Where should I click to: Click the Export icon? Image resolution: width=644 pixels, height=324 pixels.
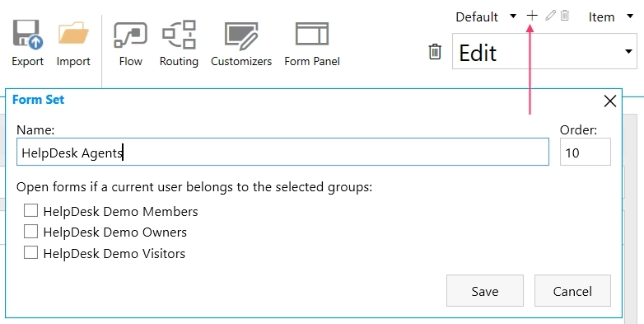click(x=27, y=34)
